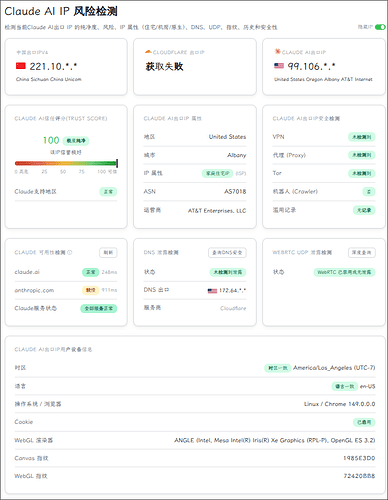Click the China flag icon beside 221.10
Viewport: 388px width, 500px height.
(21, 66)
